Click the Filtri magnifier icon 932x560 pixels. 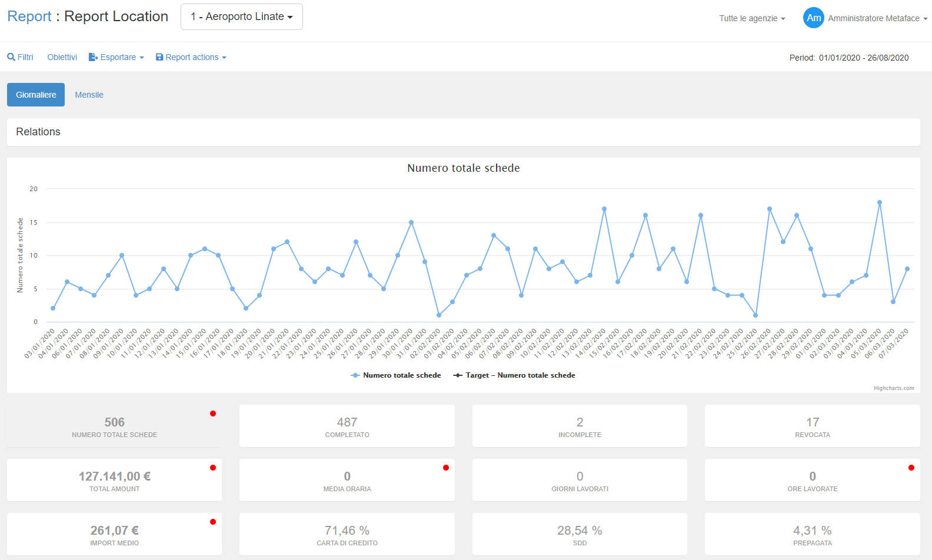coord(11,57)
